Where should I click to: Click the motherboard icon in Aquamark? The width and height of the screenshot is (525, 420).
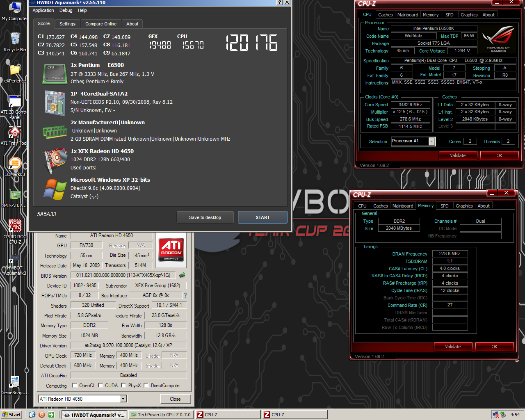[55, 103]
